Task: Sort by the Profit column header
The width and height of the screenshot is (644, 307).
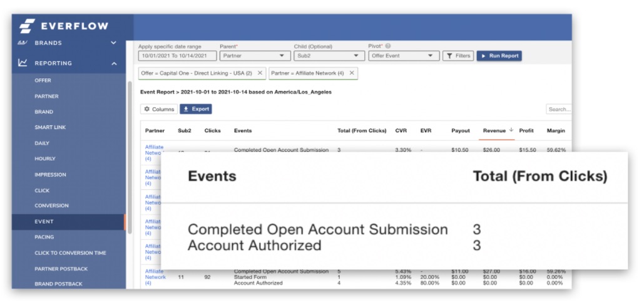Action: [526, 131]
